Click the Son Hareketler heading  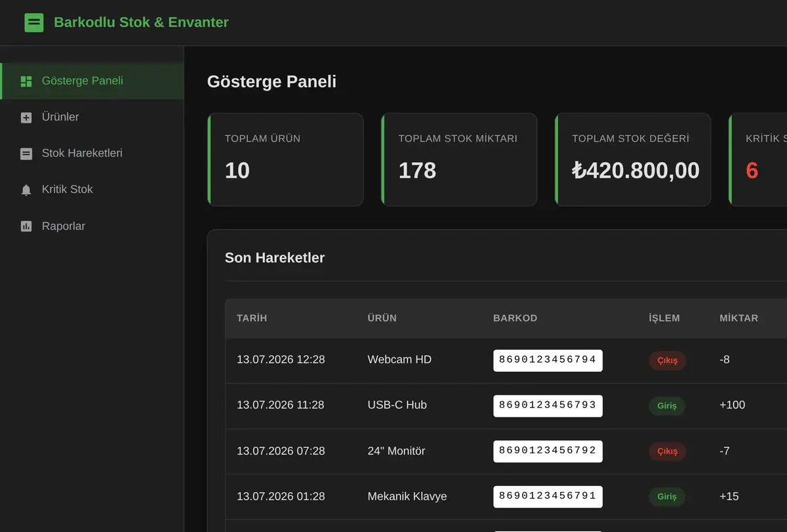(275, 258)
